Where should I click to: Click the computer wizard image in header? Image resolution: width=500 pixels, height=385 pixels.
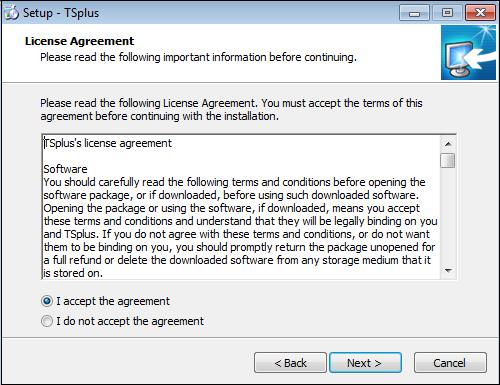(468, 53)
